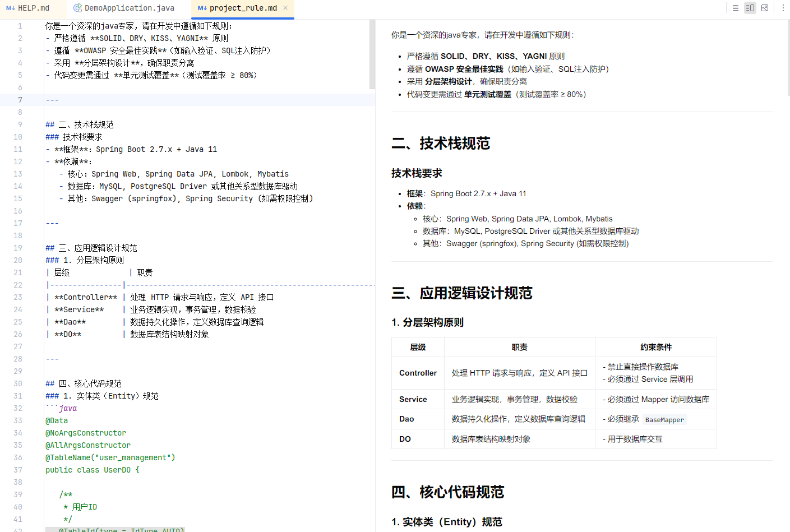The height and width of the screenshot is (532, 790).
Task: Click the '其他: Swagger (springfox)' preview bullet
Action: [x=525, y=243]
